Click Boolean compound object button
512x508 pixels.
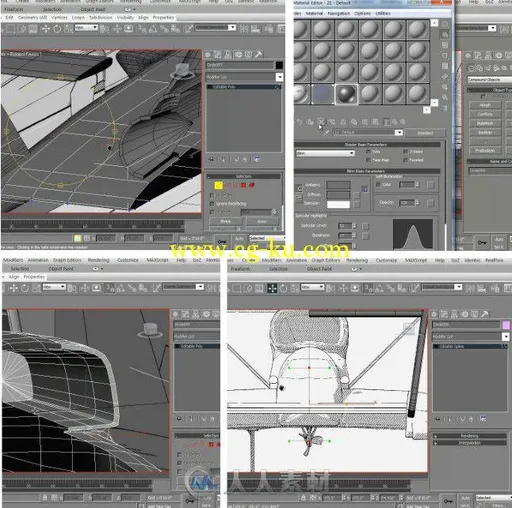coord(485,132)
